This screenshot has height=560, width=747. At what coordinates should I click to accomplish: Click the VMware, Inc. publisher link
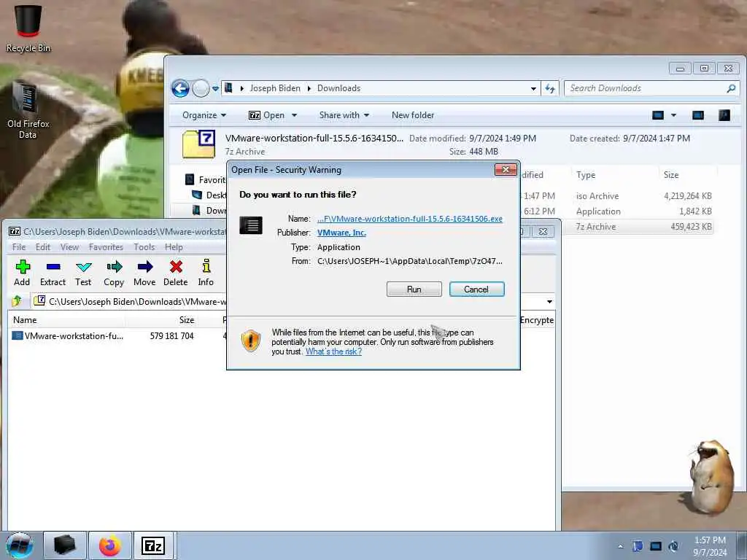341,233
